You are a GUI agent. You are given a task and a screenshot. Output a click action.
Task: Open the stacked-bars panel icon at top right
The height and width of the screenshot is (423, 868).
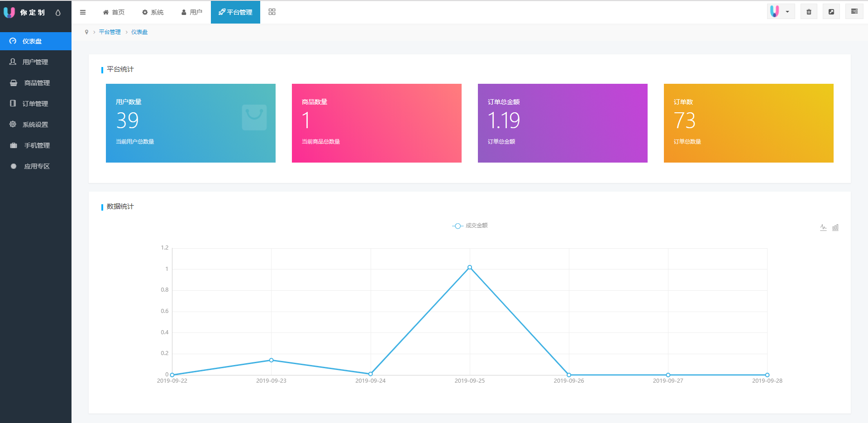(854, 12)
